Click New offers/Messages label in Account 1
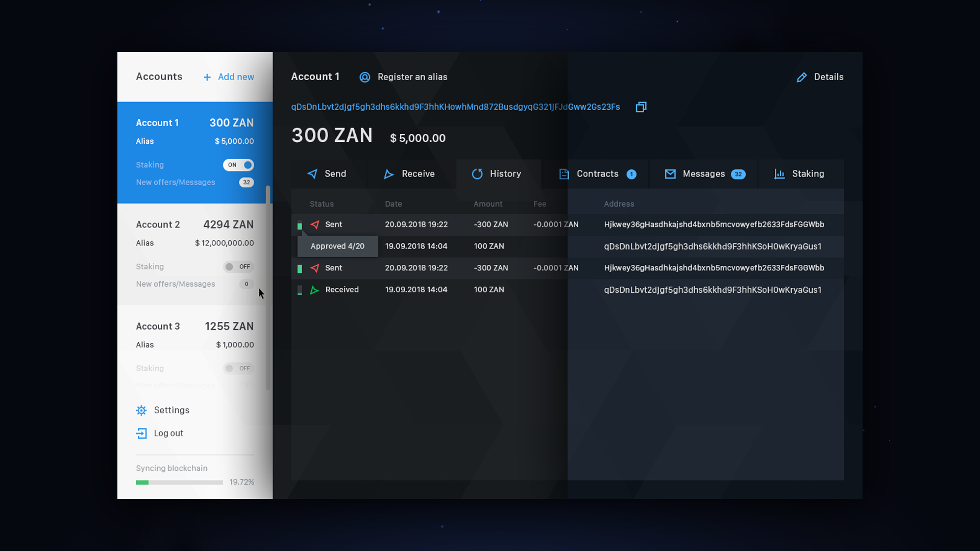The image size is (980, 551). coord(176,182)
